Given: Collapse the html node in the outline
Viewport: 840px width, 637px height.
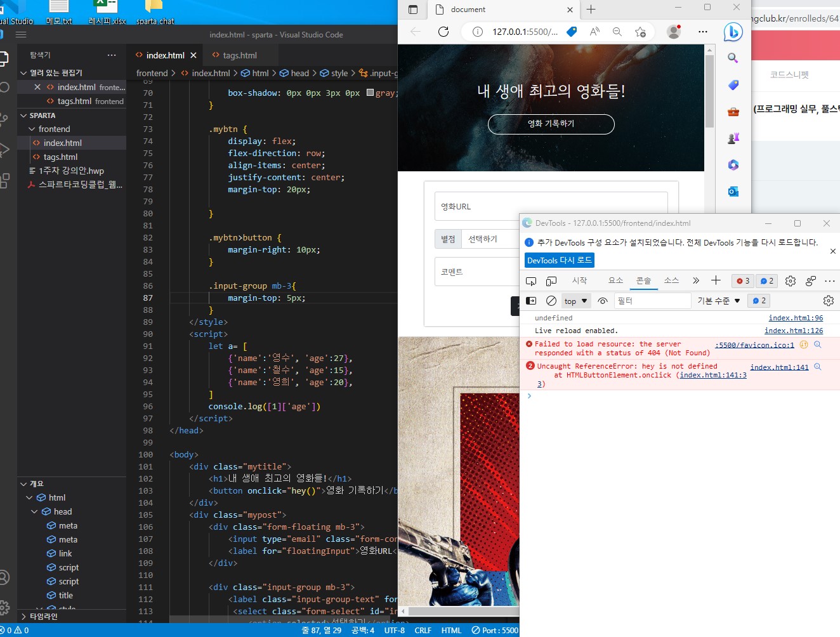Looking at the screenshot, I should (x=29, y=497).
